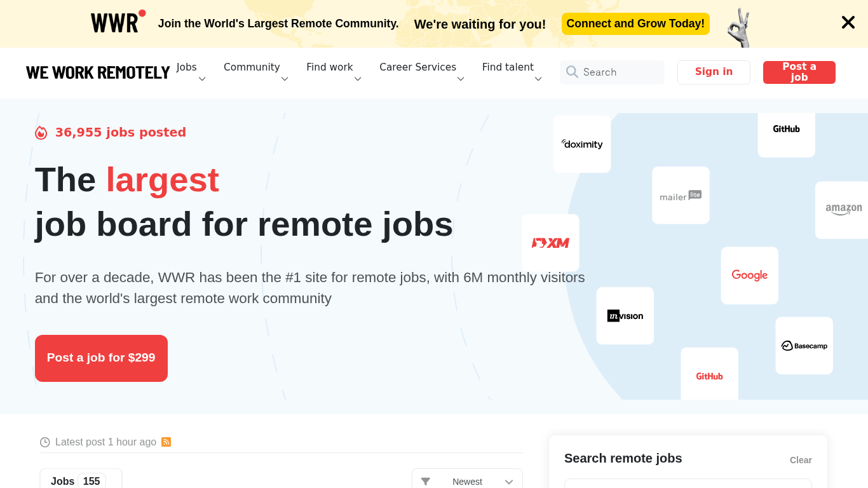The height and width of the screenshot is (488, 868).
Task: Click the Doximity company logo tile
Action: coord(581,144)
